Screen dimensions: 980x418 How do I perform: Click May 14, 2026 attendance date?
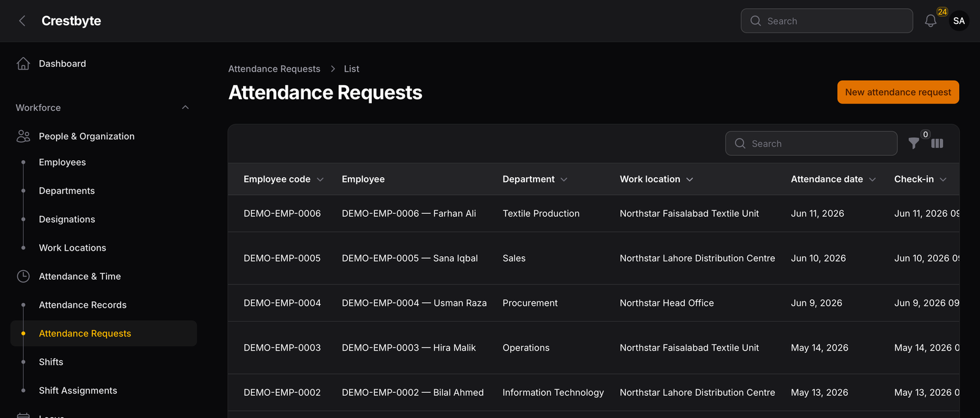(x=820, y=348)
